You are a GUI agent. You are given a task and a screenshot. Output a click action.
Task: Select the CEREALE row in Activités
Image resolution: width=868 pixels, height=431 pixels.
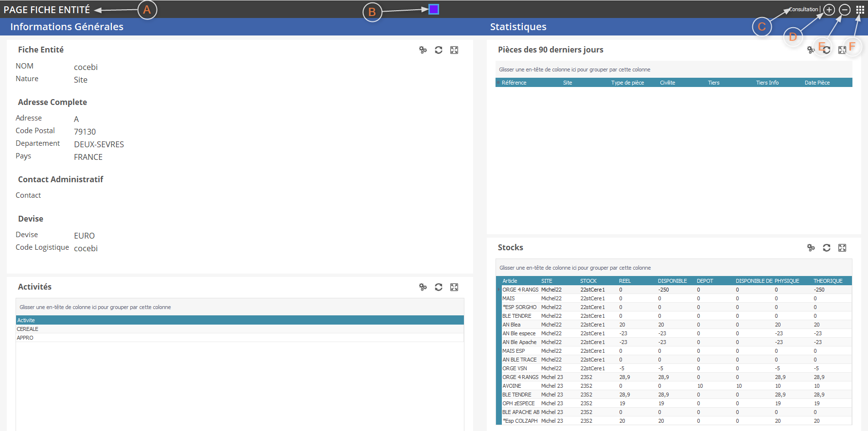[28, 329]
